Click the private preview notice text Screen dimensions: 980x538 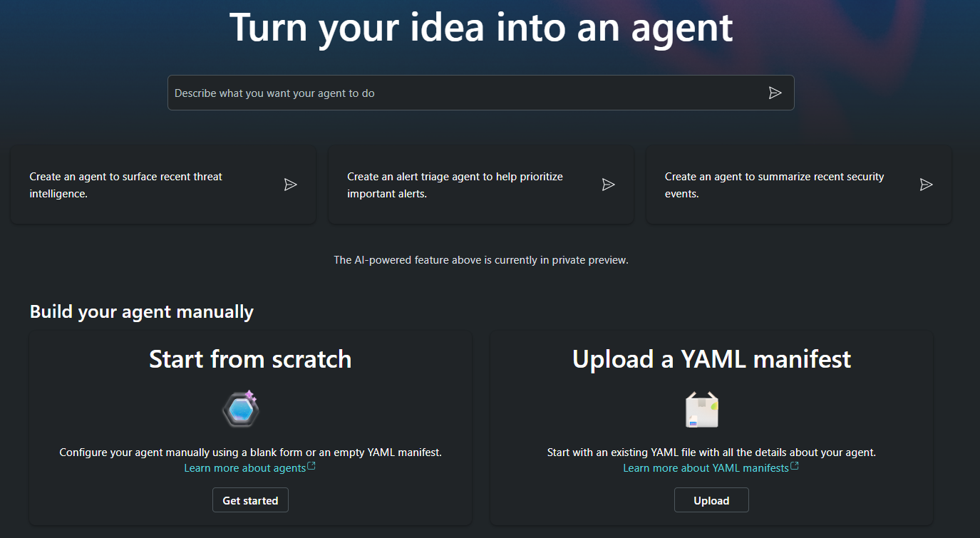(x=481, y=260)
